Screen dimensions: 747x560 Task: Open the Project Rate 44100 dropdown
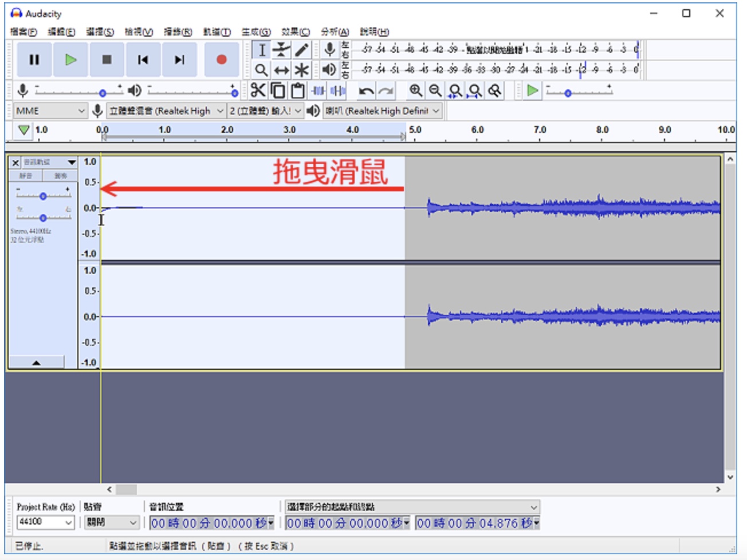click(x=46, y=522)
